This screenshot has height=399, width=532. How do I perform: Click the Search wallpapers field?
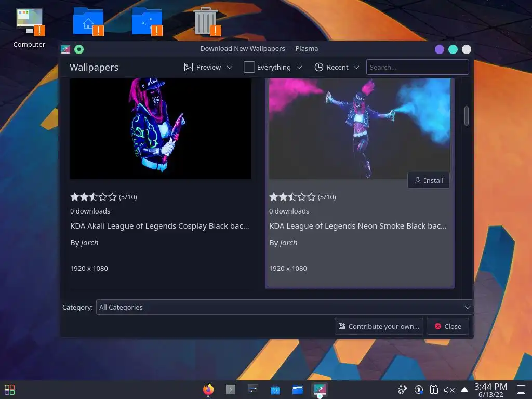point(417,67)
